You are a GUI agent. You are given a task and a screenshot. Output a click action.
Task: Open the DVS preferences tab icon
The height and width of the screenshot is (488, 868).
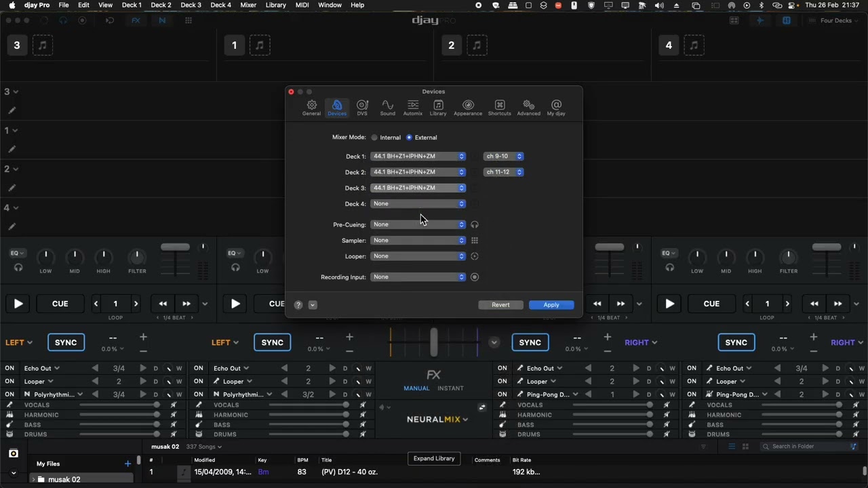point(362,107)
